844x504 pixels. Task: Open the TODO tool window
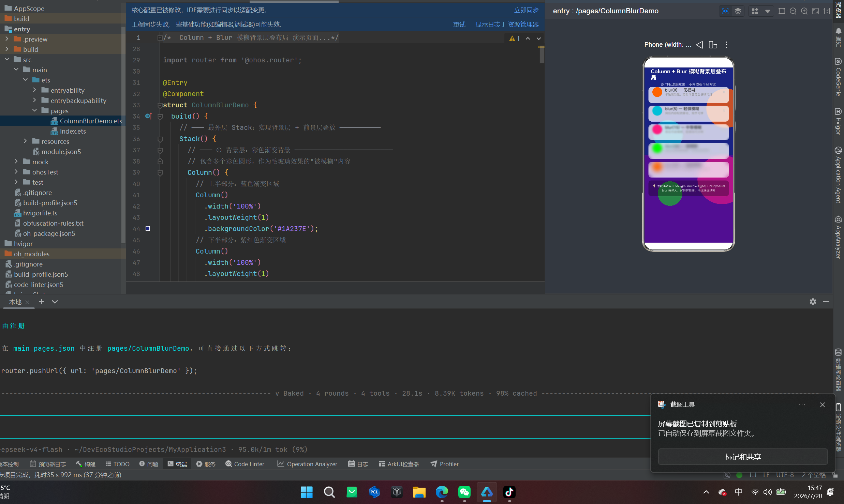point(118,464)
